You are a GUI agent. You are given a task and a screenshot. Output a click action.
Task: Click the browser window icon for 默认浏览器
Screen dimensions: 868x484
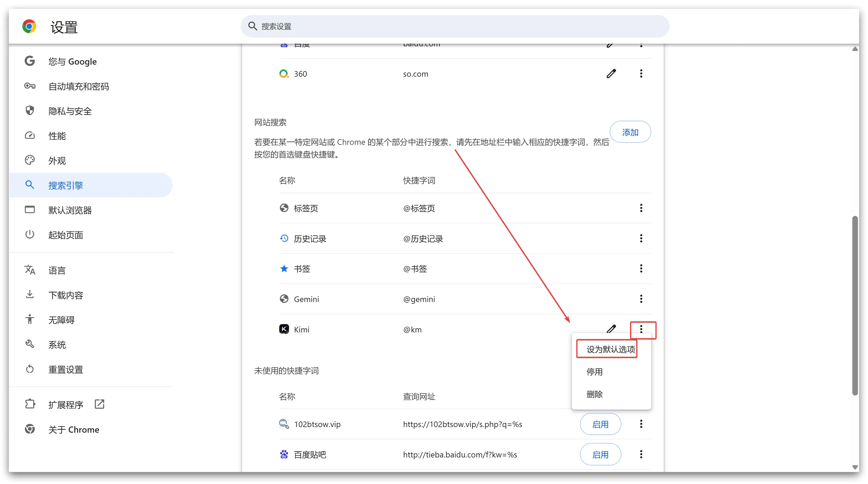pos(30,210)
